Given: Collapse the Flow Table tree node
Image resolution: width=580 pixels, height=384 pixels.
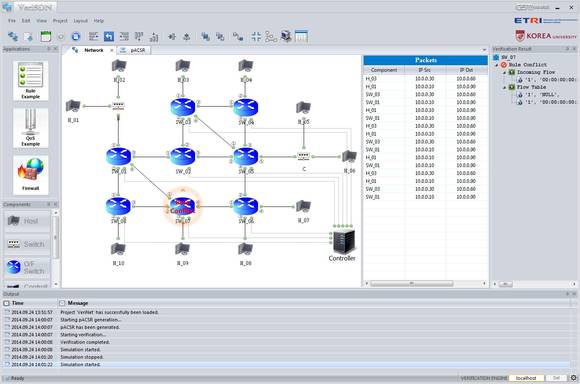Looking at the screenshot, I should click(505, 88).
